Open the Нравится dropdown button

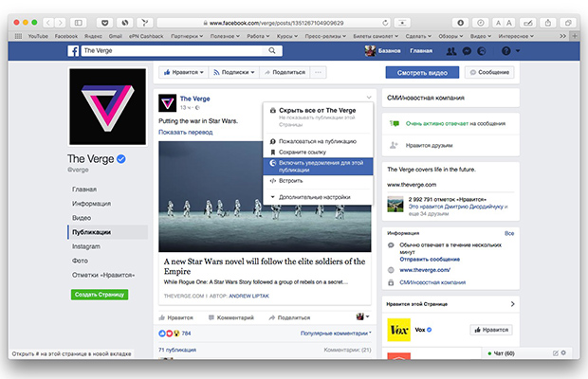click(184, 72)
